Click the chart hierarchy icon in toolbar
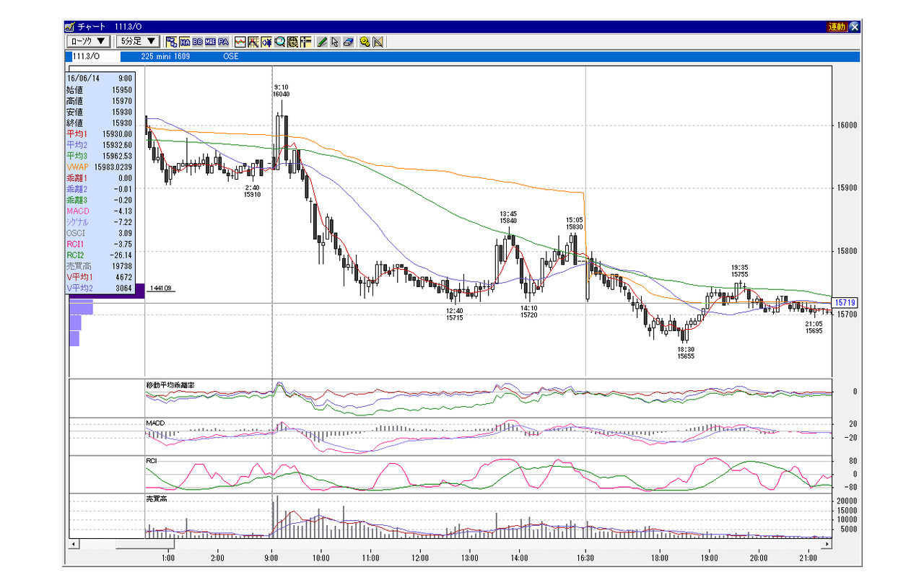 click(172, 41)
